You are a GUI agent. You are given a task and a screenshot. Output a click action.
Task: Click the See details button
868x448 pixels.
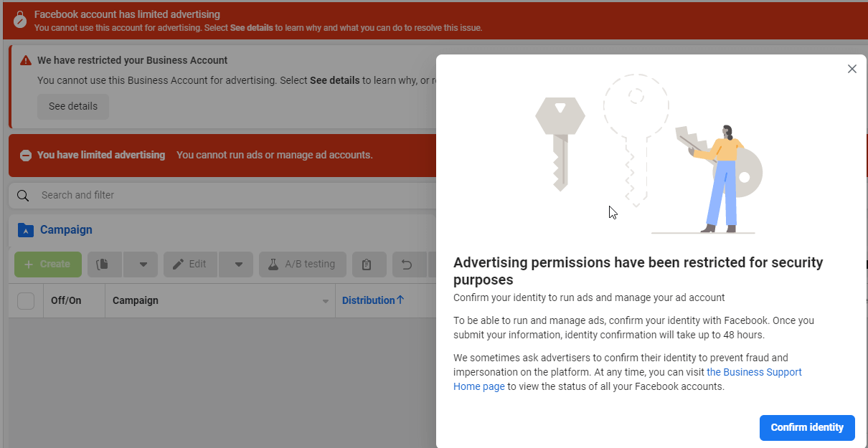point(72,106)
